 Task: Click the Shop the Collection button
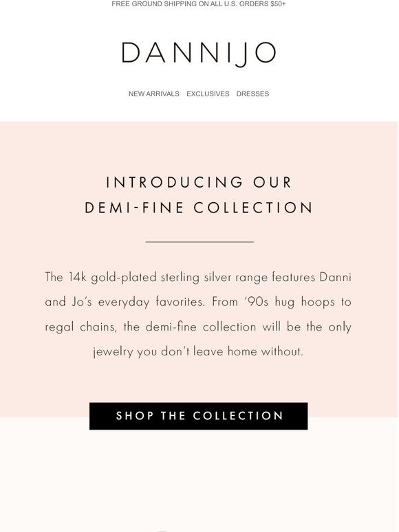pyautogui.click(x=199, y=417)
